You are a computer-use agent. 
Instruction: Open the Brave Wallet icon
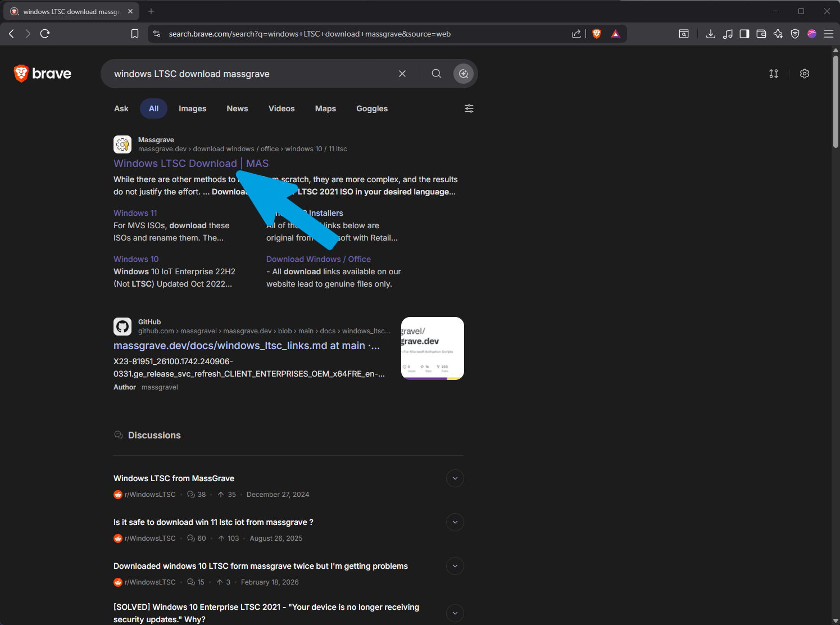(x=761, y=34)
